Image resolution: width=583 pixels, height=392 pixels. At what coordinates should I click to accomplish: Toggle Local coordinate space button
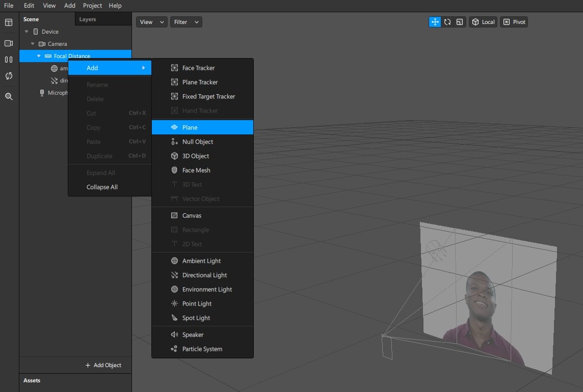[483, 22]
